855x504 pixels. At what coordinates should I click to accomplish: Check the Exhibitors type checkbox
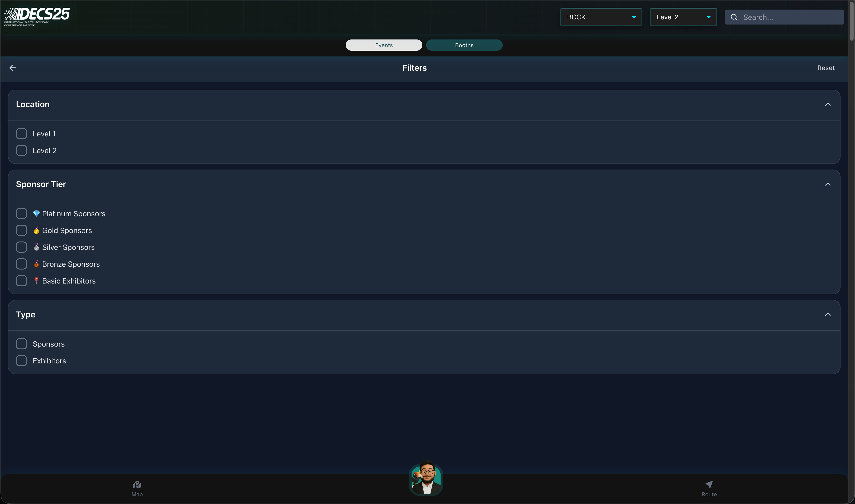click(21, 361)
